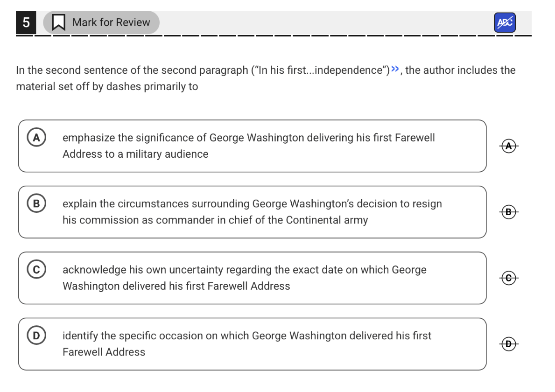Choose answer acknowledging uncertainty about exact date
The height and width of the screenshot is (392, 555).
pos(253,278)
